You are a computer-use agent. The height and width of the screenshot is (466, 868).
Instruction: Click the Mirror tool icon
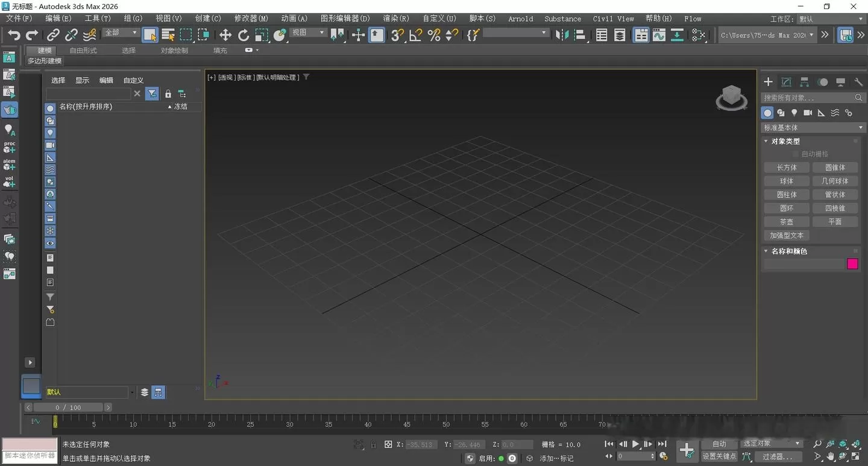click(562, 35)
